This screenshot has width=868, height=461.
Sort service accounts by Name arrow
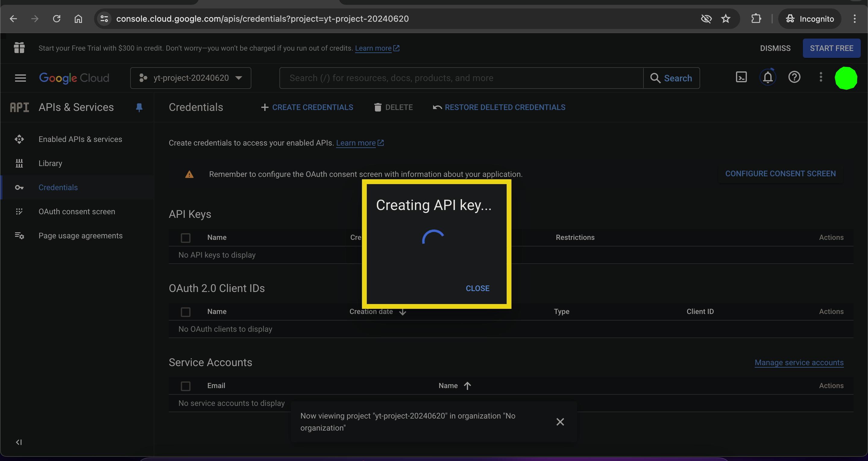[467, 386]
